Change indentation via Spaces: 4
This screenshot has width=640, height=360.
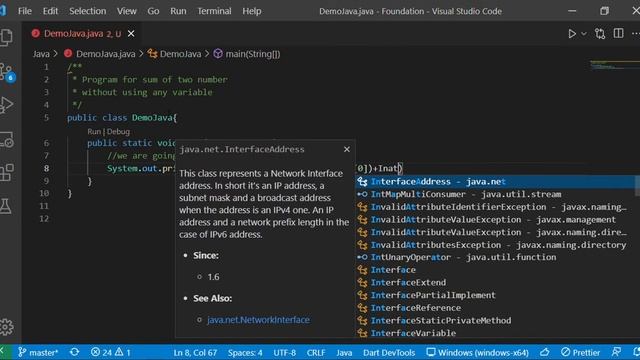pos(245,352)
